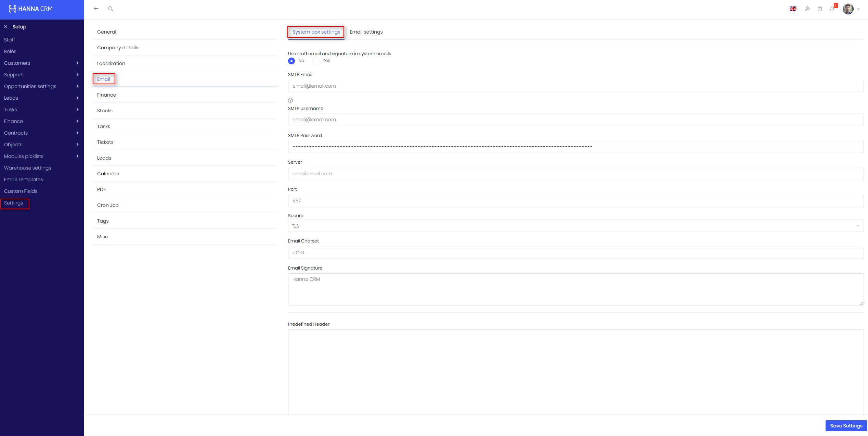Image resolution: width=868 pixels, height=436 pixels.
Task: Open notifications bell icon
Action: pos(832,9)
